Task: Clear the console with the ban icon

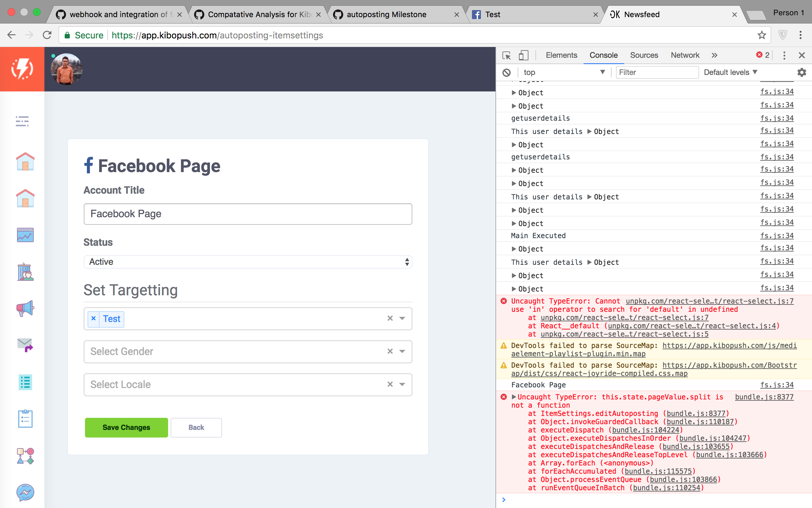Action: [506, 72]
